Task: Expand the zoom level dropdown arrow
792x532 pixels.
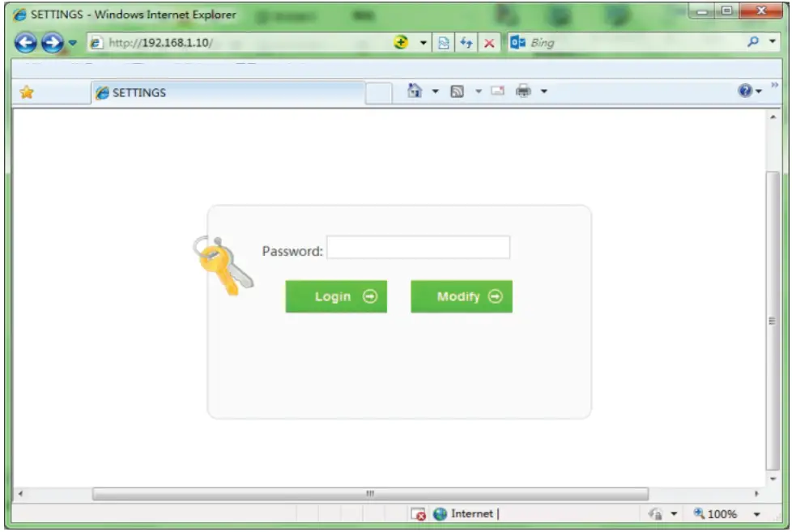Action: point(756,514)
